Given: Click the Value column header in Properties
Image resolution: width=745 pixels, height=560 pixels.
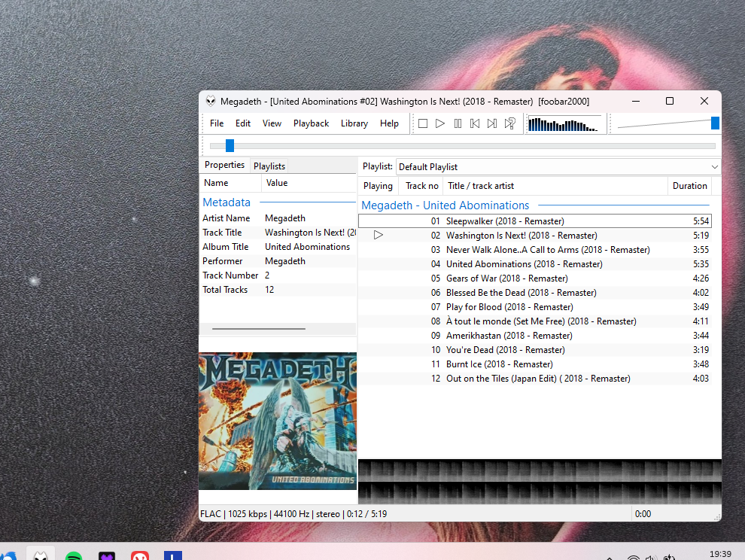Looking at the screenshot, I should [x=309, y=183].
